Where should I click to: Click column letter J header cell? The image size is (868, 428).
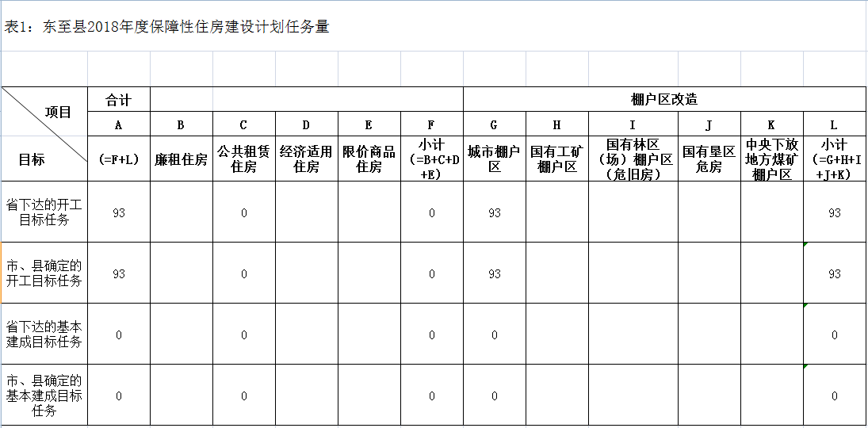tap(709, 124)
